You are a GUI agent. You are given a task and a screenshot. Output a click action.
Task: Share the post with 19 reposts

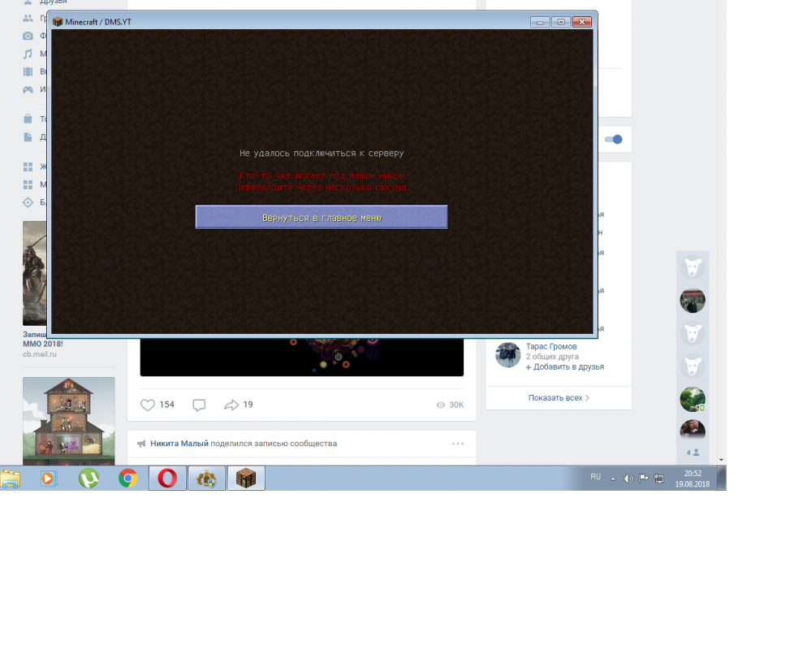pyautogui.click(x=231, y=405)
